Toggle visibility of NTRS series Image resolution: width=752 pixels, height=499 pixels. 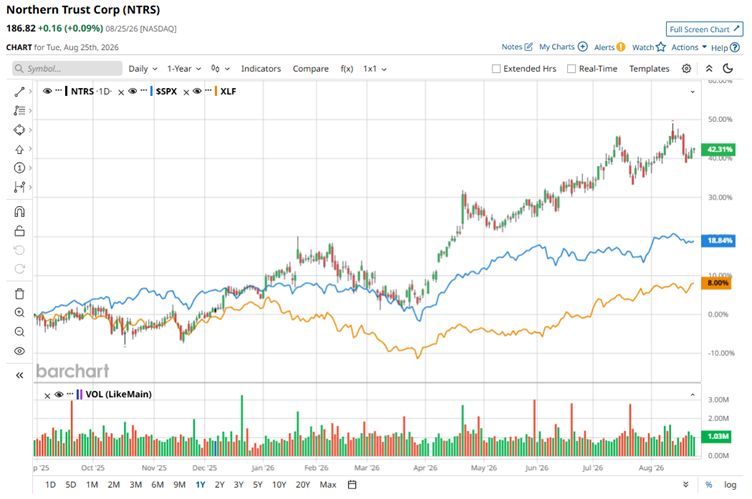coord(47,91)
